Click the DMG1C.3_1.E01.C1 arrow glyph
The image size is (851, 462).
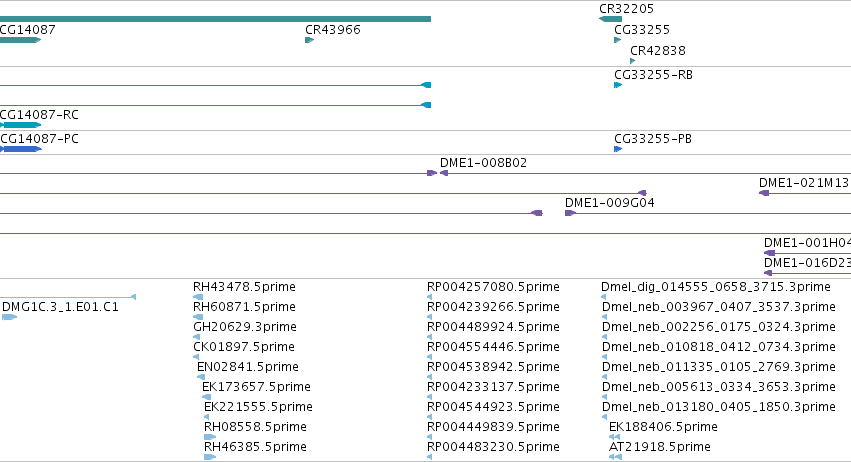[9, 317]
